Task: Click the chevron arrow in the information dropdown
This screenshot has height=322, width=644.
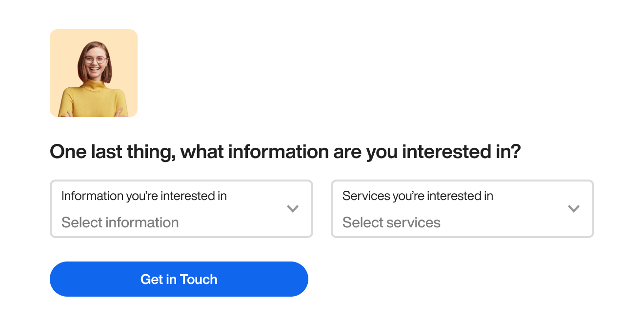Action: tap(293, 209)
